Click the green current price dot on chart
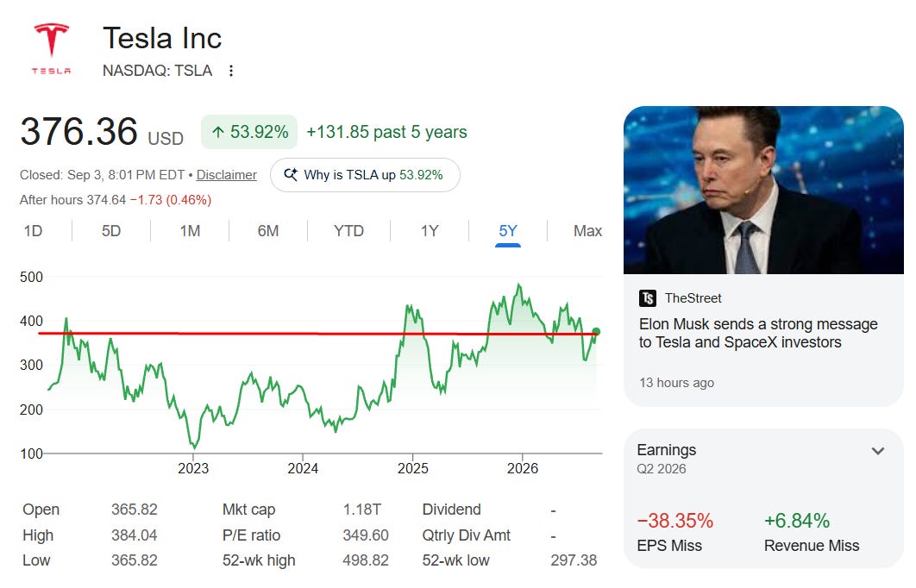Viewport: 916px width, 588px height. tap(596, 332)
